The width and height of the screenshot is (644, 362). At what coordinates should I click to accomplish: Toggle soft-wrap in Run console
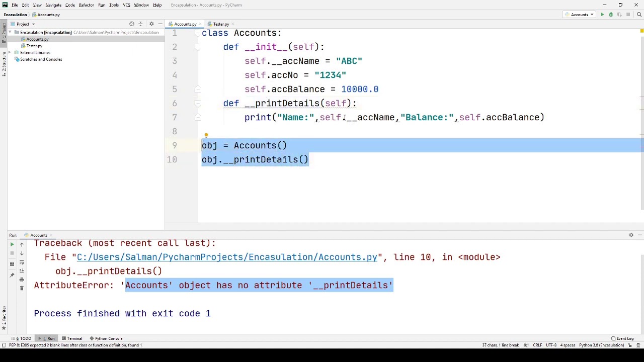22,262
